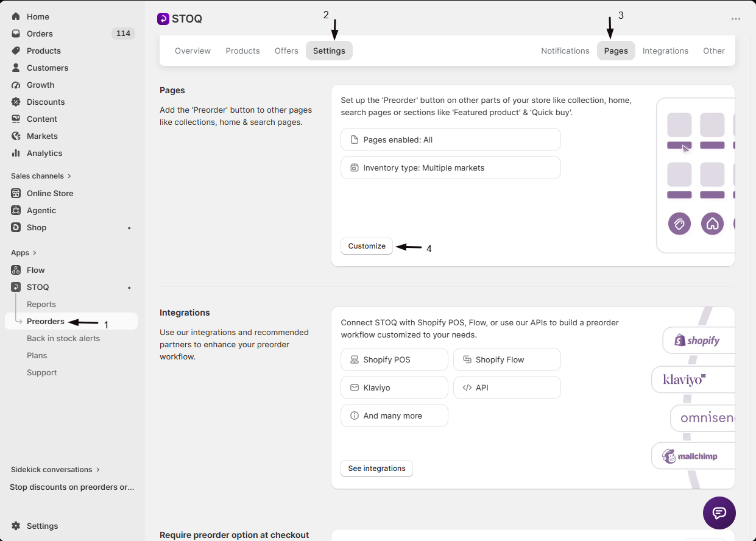The height and width of the screenshot is (541, 756).
Task: Click Inventory type: Multiple markets option
Action: (451, 168)
